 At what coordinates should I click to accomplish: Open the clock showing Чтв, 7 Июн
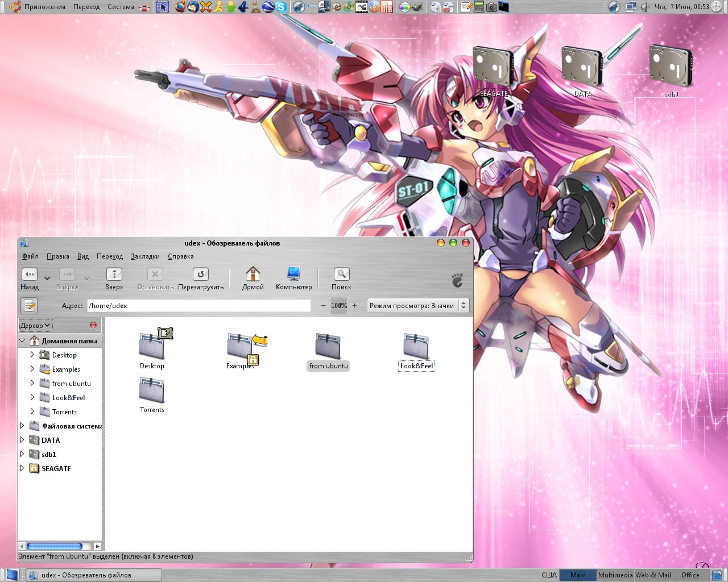tap(682, 7)
